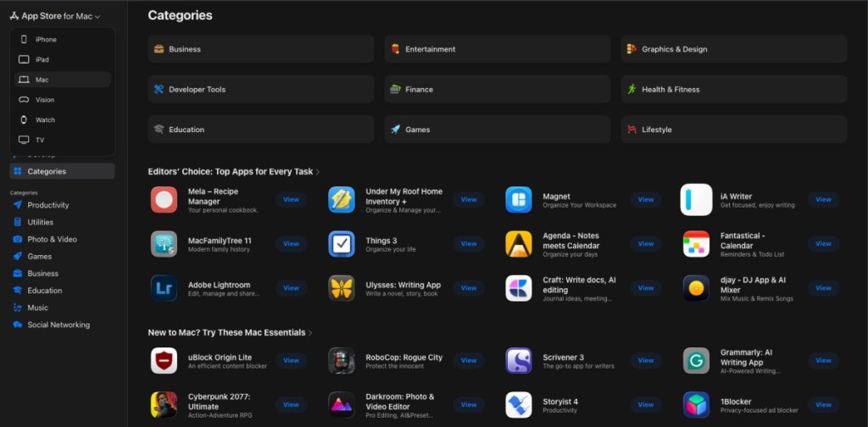Open the Lifestyle category card
This screenshot has height=427, width=868.
pos(733,130)
